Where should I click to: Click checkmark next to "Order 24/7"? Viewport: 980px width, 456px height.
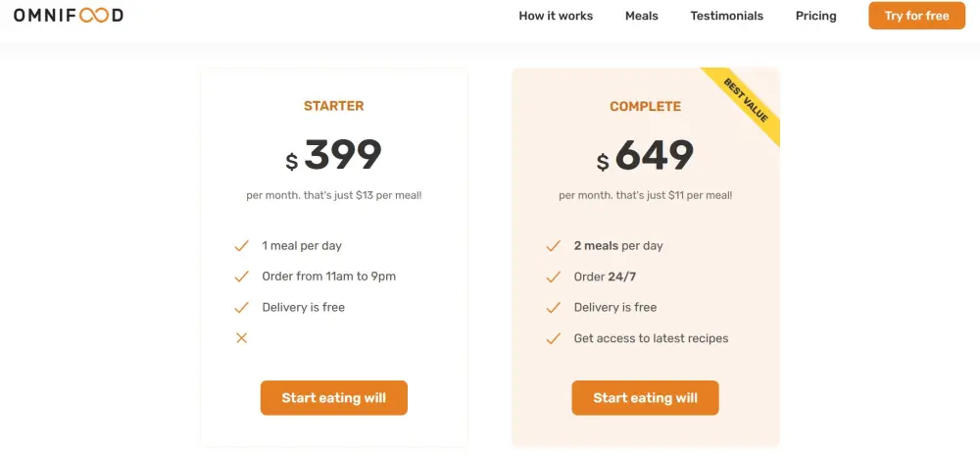pyautogui.click(x=553, y=277)
